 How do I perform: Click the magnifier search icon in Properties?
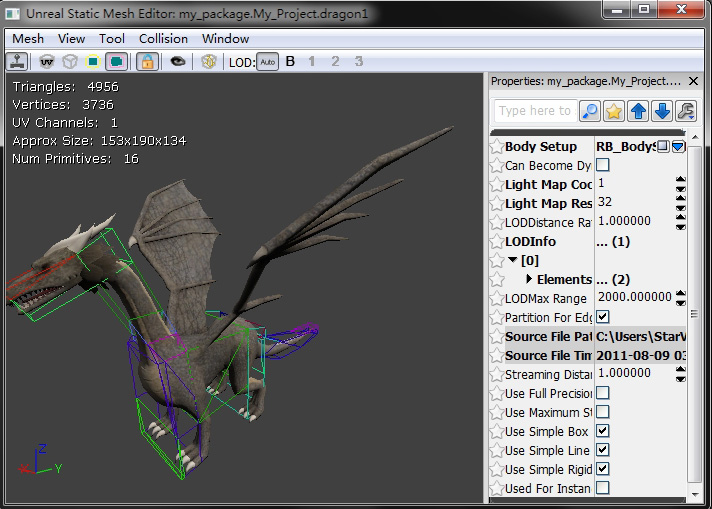(590, 111)
